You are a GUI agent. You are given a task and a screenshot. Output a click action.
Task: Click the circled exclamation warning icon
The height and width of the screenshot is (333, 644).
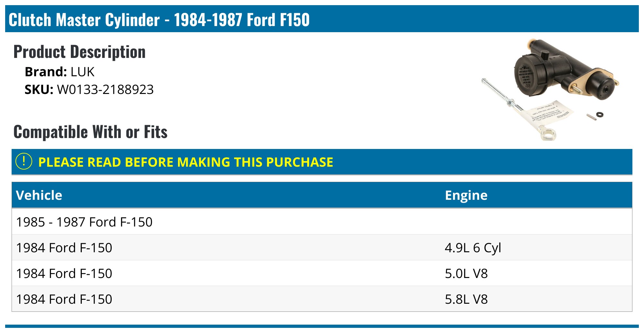[x=24, y=162]
